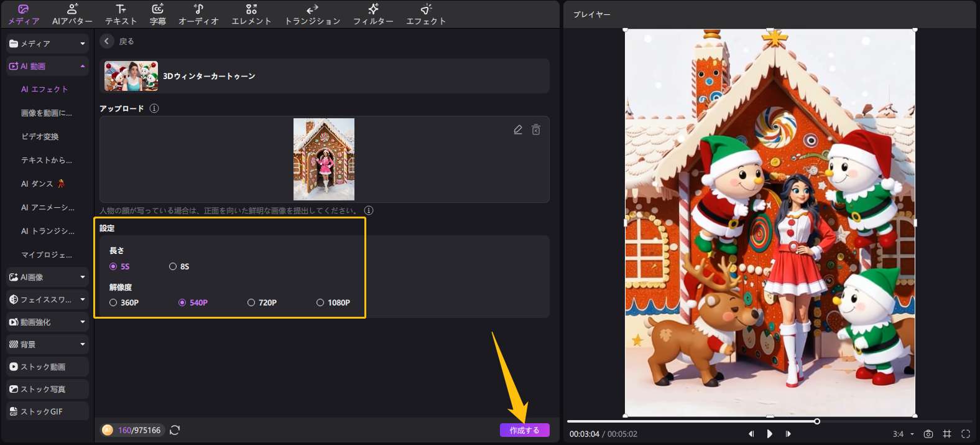Click the playhead handle on the player bar
This screenshot has height=445, width=980.
pos(817,421)
